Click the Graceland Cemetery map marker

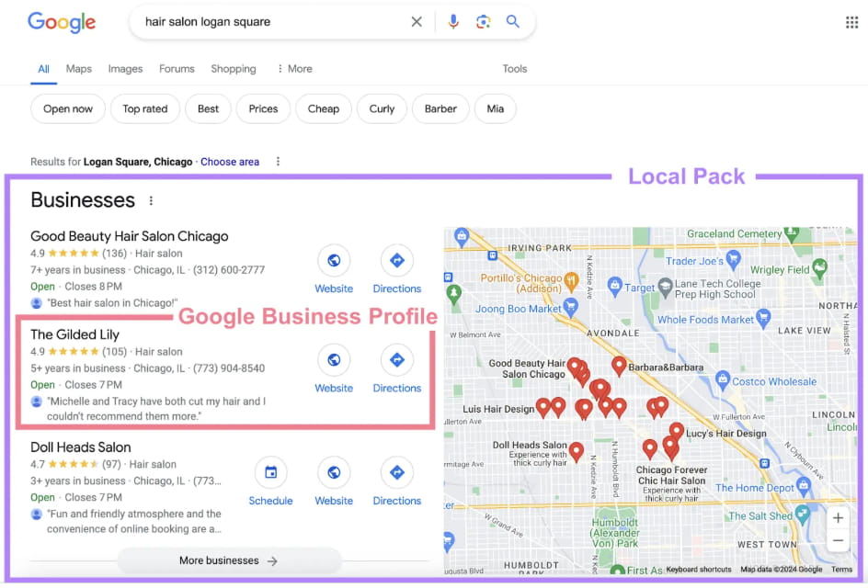point(793,234)
